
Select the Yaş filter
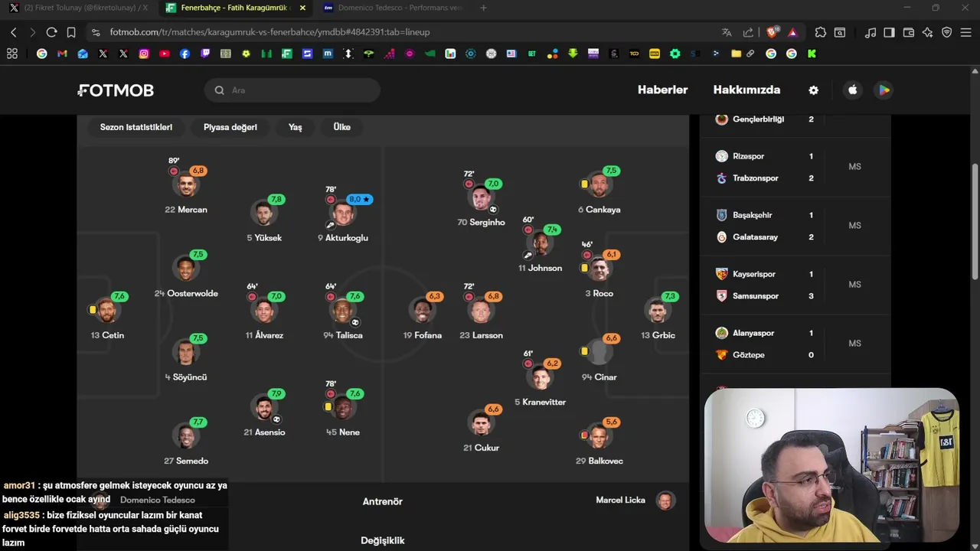[x=295, y=127]
